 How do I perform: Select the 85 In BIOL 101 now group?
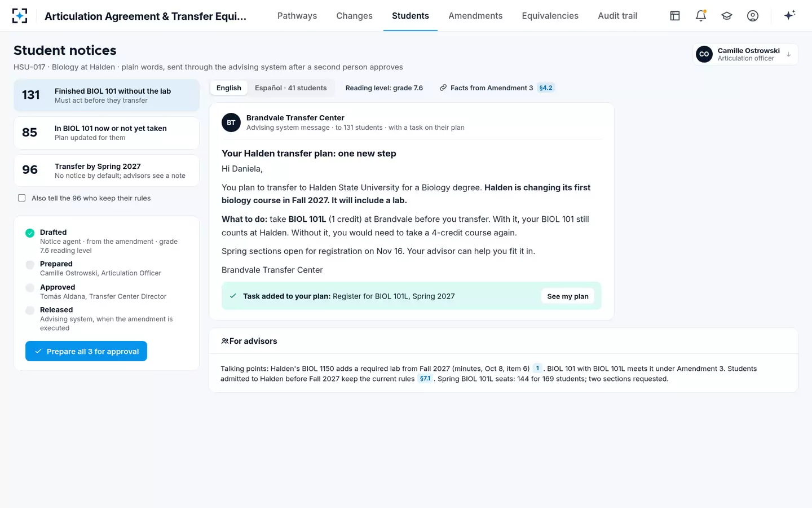coord(107,133)
